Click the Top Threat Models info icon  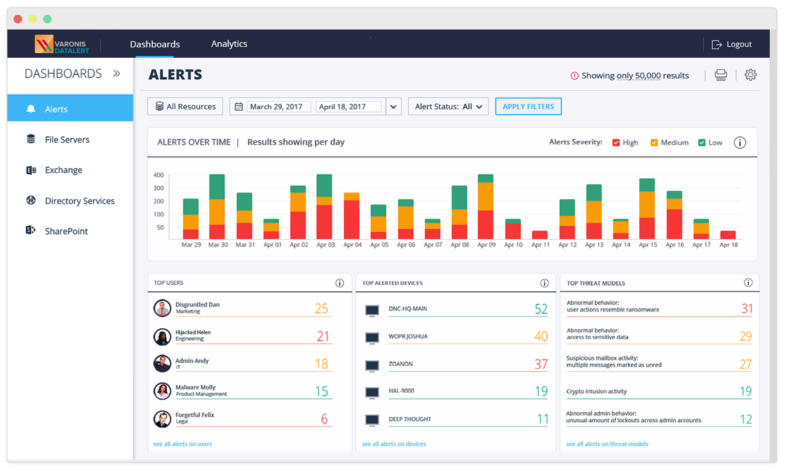click(748, 283)
